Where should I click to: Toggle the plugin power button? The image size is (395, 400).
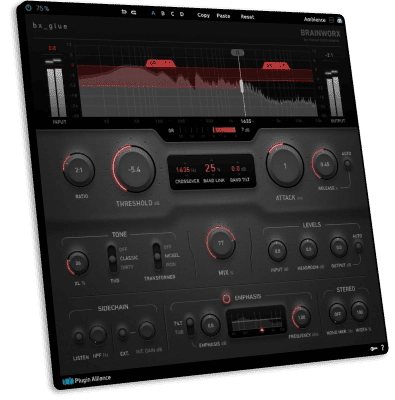pos(29,8)
